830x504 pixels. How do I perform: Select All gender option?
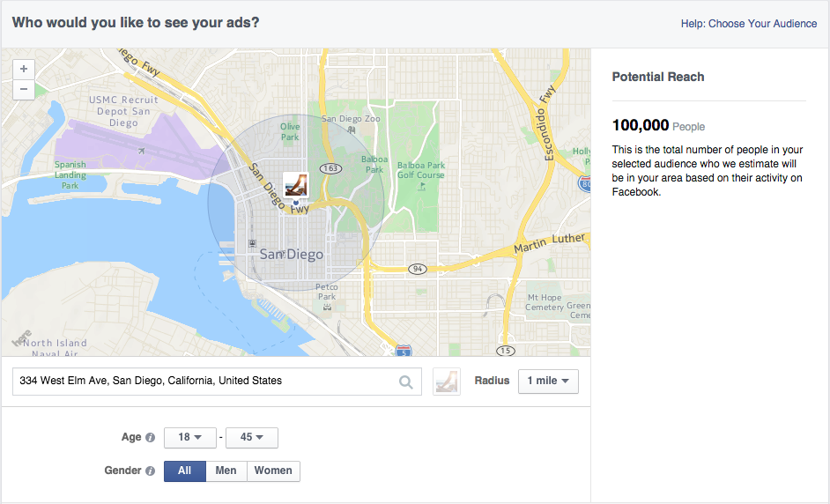pos(185,471)
